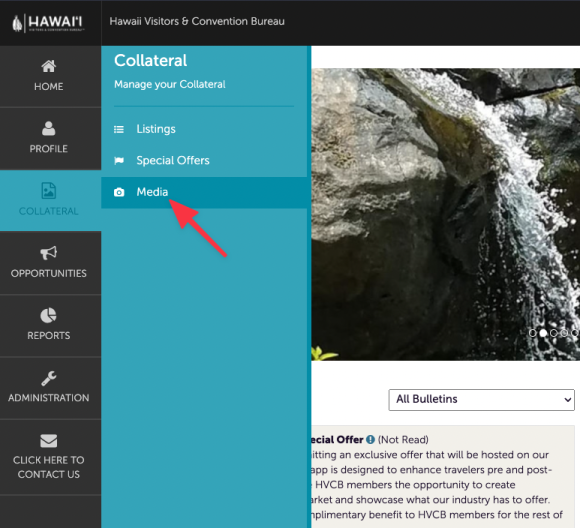
Task: Click the 'Special Offer' bulletin title
Action: tap(337, 440)
